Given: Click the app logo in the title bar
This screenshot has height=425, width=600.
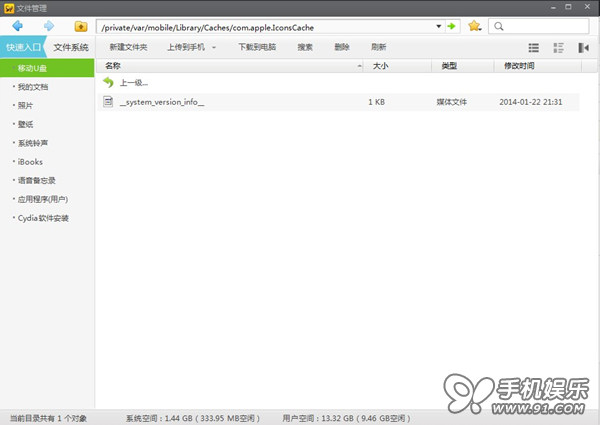Looking at the screenshot, I should (x=9, y=8).
